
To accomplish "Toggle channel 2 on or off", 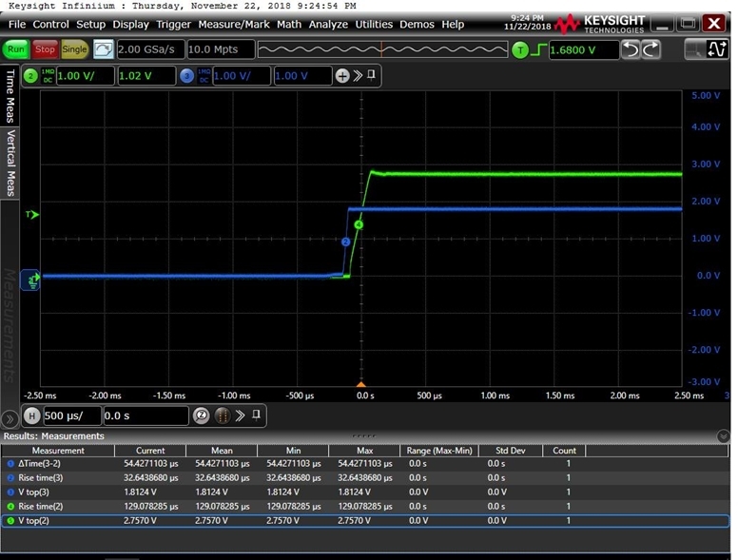I will tap(30, 76).
